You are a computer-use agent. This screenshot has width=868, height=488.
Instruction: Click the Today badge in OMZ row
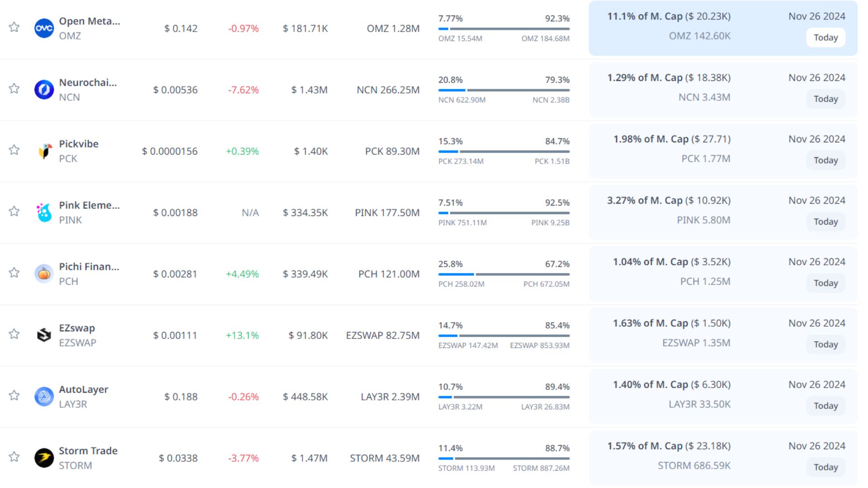pyautogui.click(x=826, y=38)
